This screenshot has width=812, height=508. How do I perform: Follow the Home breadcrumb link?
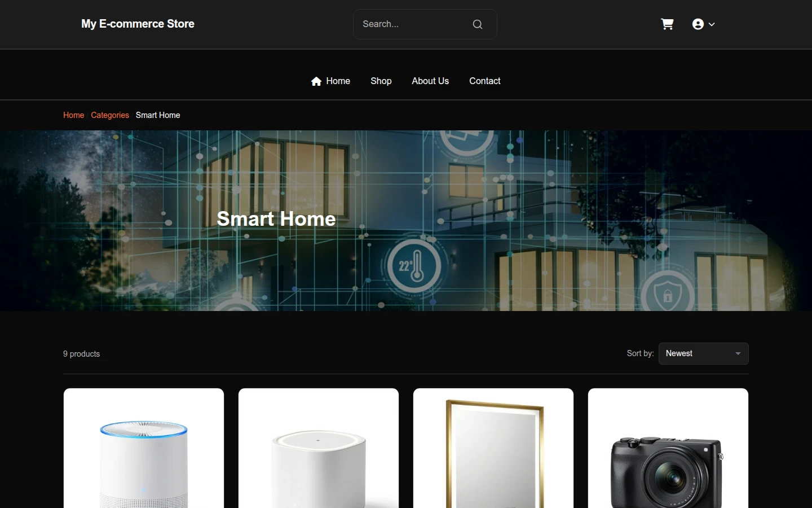point(73,115)
